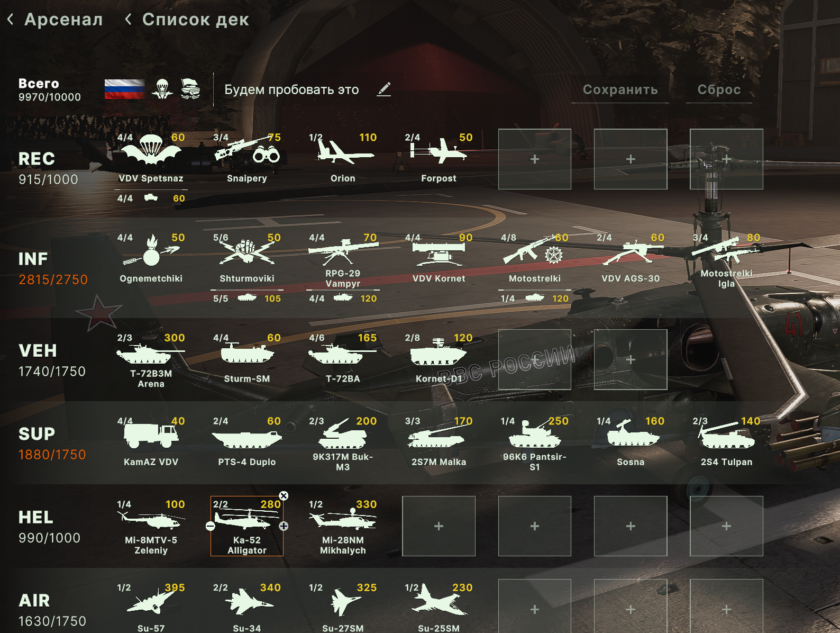
Task: Select the 2S4 Tulpan mortar icon
Action: pos(727,435)
